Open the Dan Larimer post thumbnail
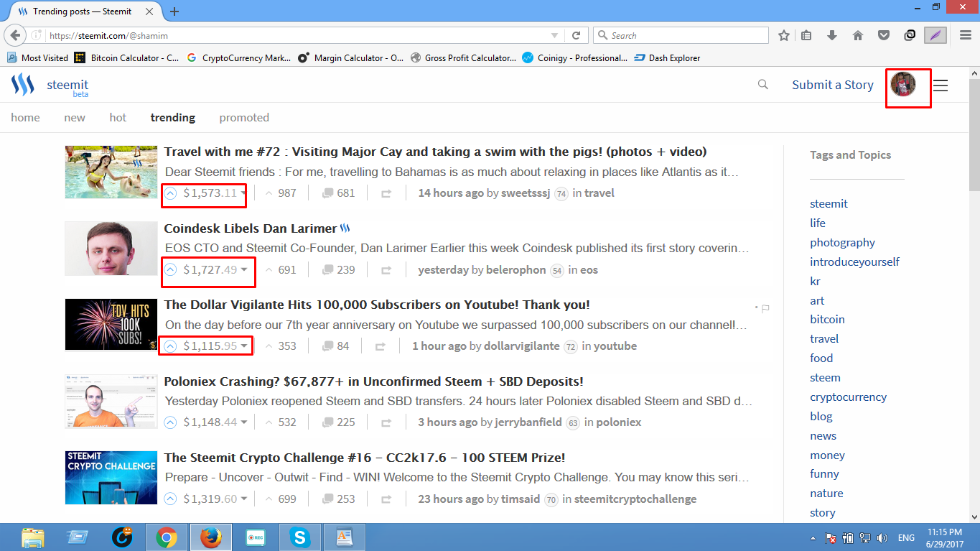Screen dimensions: 980x551 click(111, 248)
